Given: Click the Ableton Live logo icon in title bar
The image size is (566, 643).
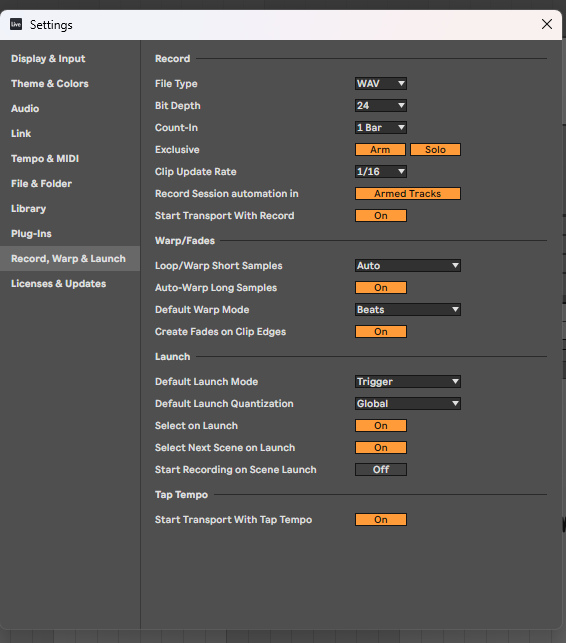Looking at the screenshot, I should 16,24.
